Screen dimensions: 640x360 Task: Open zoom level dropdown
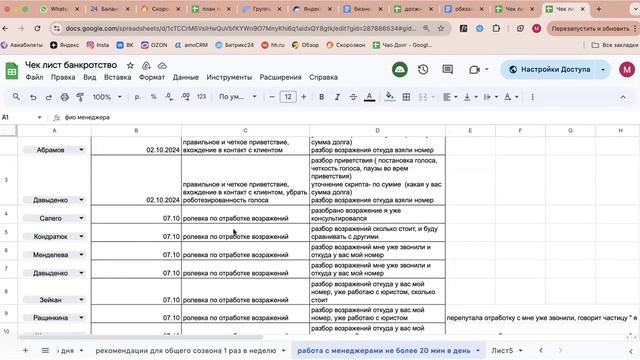coord(107,97)
